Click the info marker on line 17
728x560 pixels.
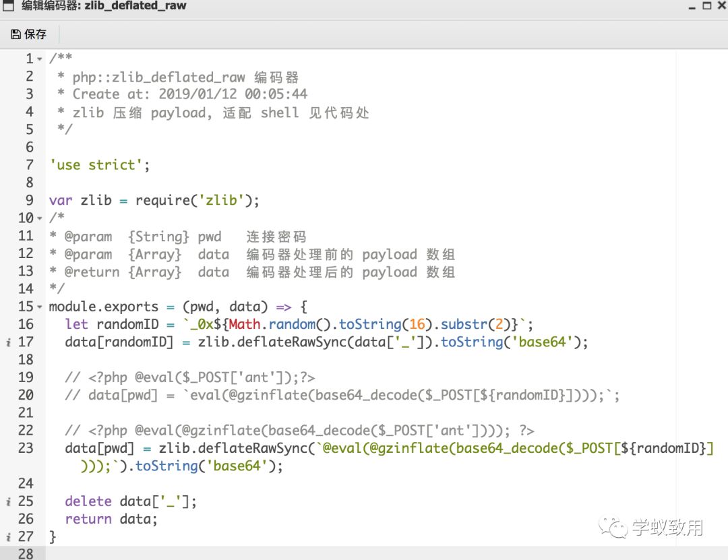pyautogui.click(x=8, y=343)
